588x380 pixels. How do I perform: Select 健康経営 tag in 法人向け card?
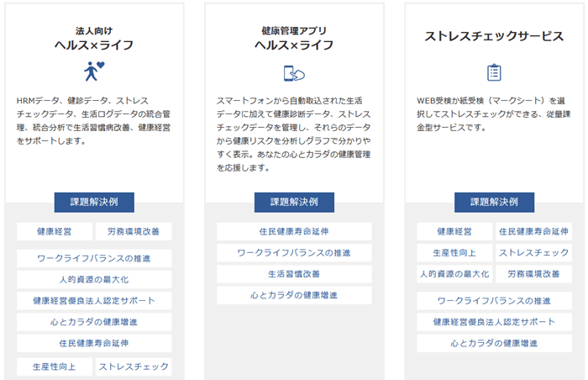tap(54, 231)
